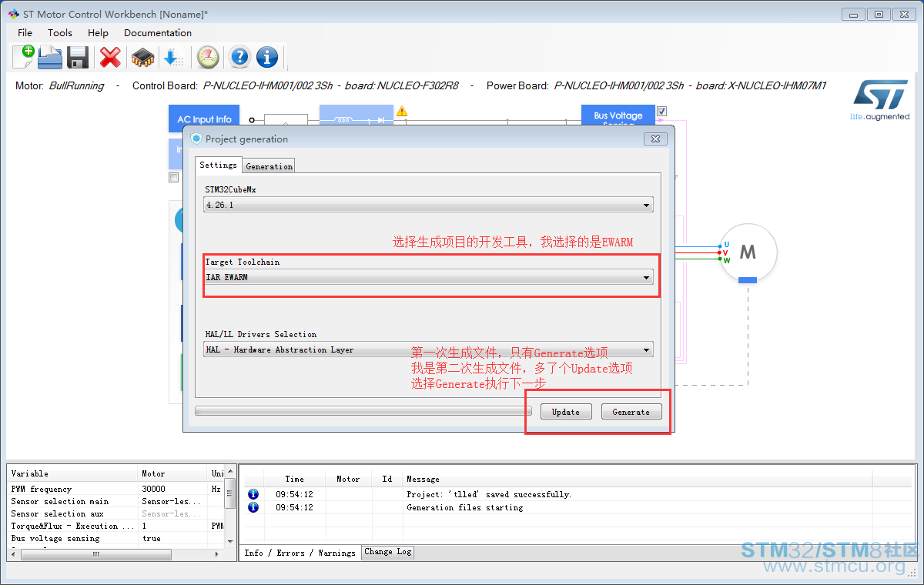Screen dimensions: 924x585
Task: Switch to the Generation tab
Action: tap(269, 166)
